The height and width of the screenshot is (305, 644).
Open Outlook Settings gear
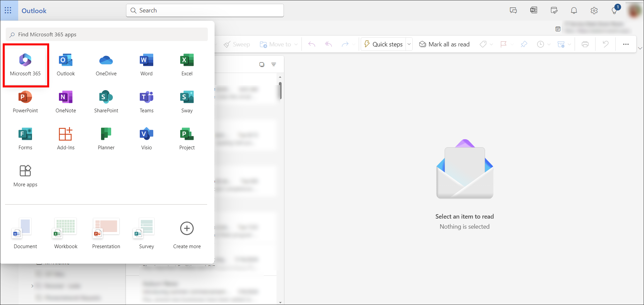point(594,10)
